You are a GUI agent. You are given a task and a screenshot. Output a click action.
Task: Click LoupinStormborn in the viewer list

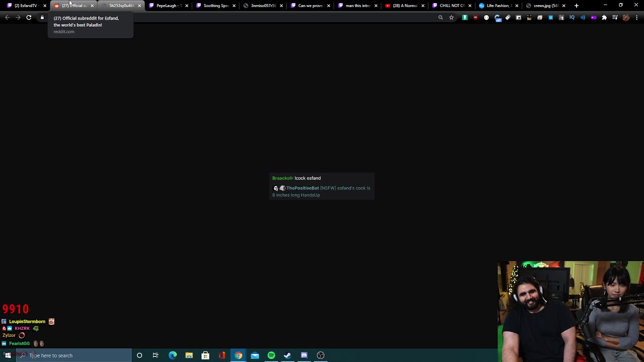(x=27, y=321)
